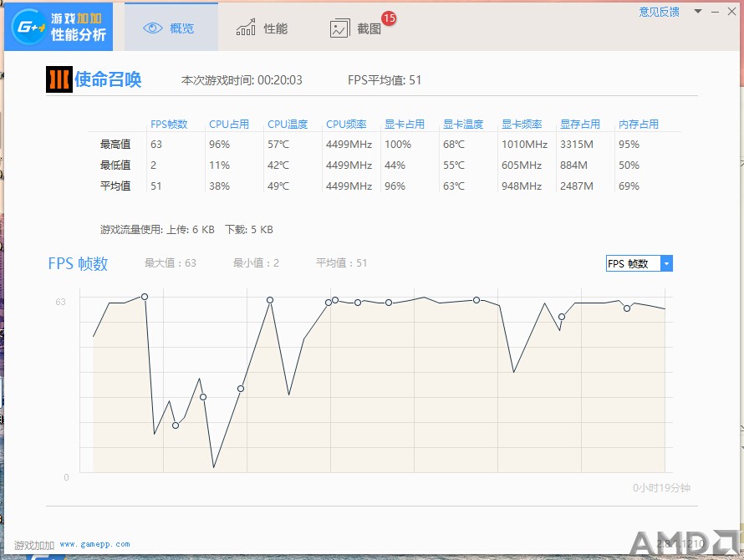
Task: Click the chart's 最大值：63 label
Action: click(171, 263)
